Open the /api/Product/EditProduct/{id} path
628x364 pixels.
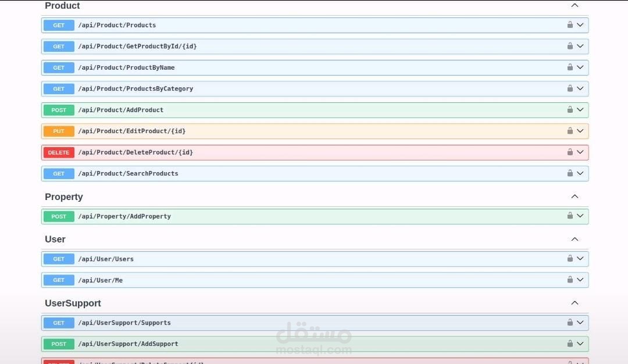pos(132,131)
